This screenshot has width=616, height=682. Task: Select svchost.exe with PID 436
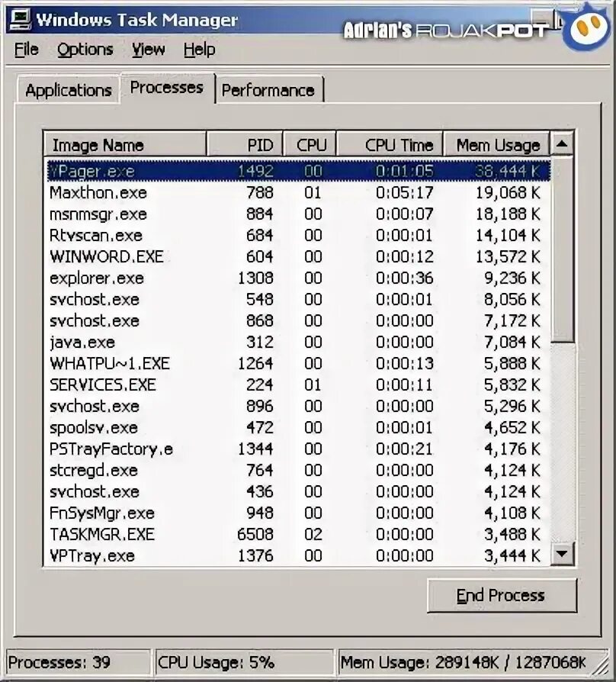point(297,491)
